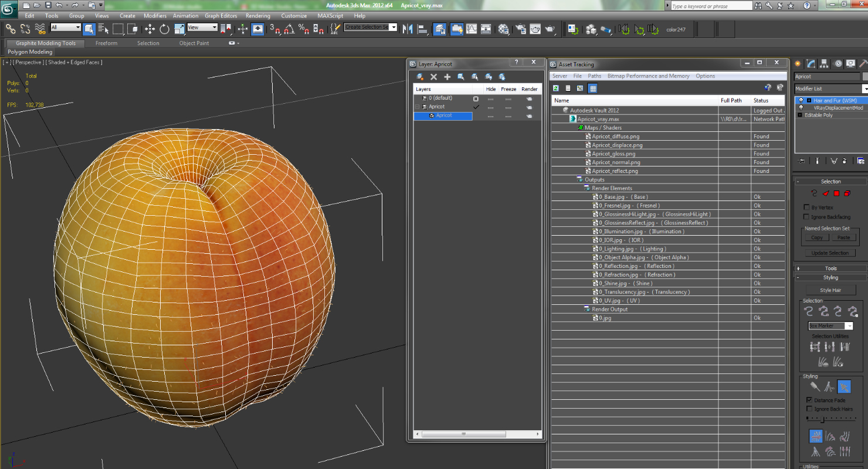Select the Select and Link tool
The image size is (868, 469).
(x=11, y=29)
